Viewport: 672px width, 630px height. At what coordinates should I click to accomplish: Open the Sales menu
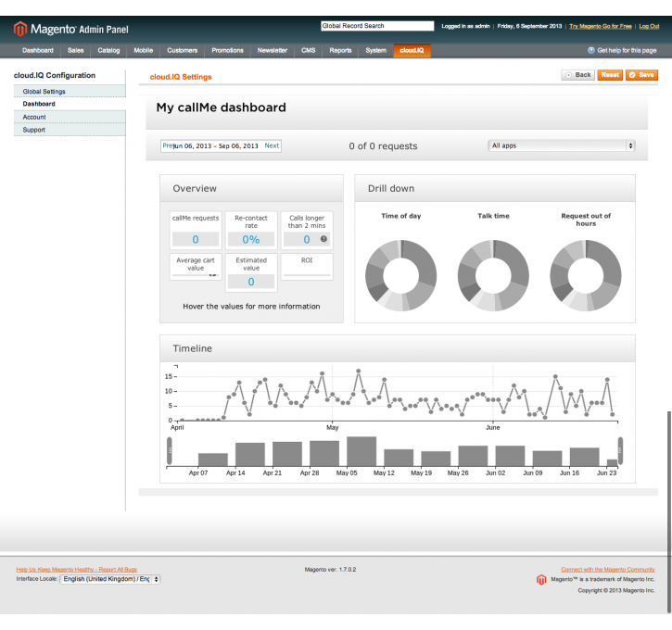75,51
